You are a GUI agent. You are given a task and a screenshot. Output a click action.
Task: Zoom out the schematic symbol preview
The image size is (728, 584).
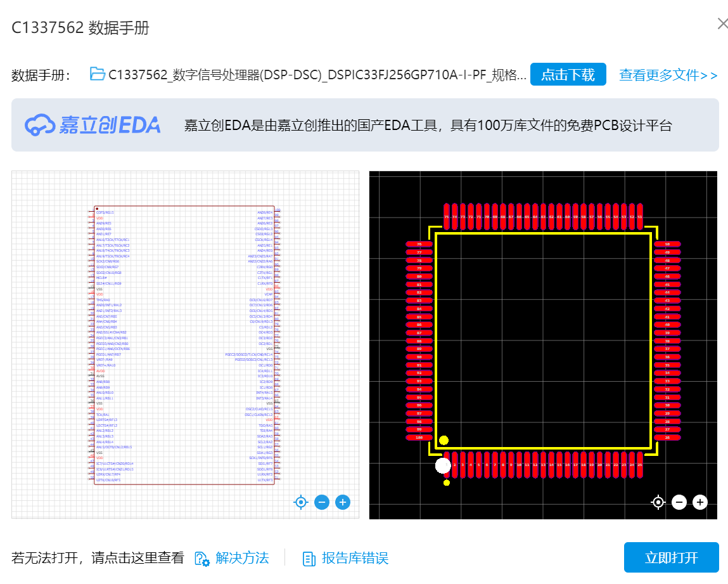point(322,502)
